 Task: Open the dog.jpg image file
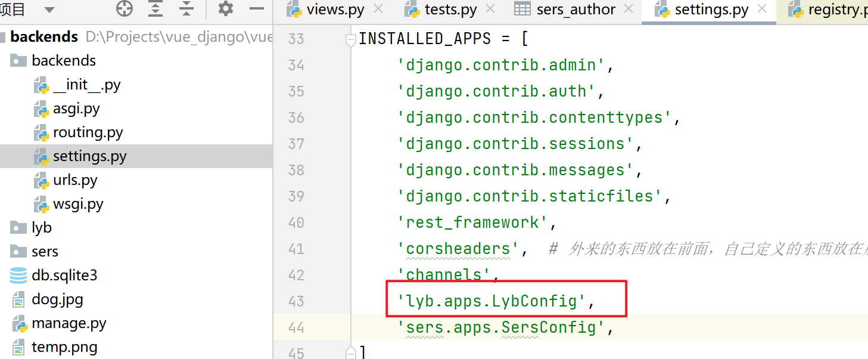[57, 299]
